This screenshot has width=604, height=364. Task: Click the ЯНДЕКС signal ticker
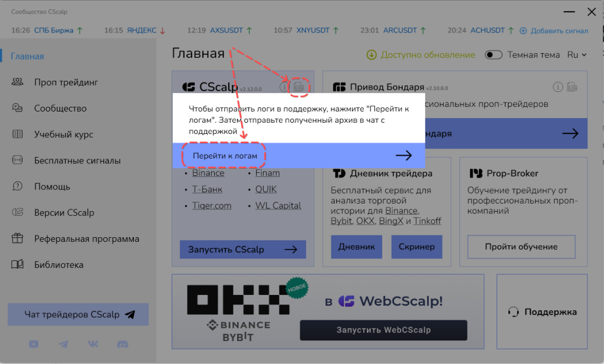(135, 31)
